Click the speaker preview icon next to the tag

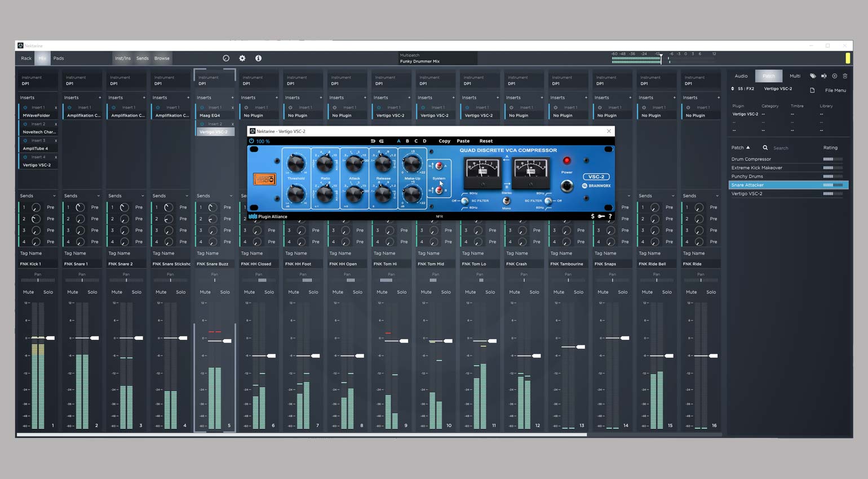pyautogui.click(x=823, y=76)
